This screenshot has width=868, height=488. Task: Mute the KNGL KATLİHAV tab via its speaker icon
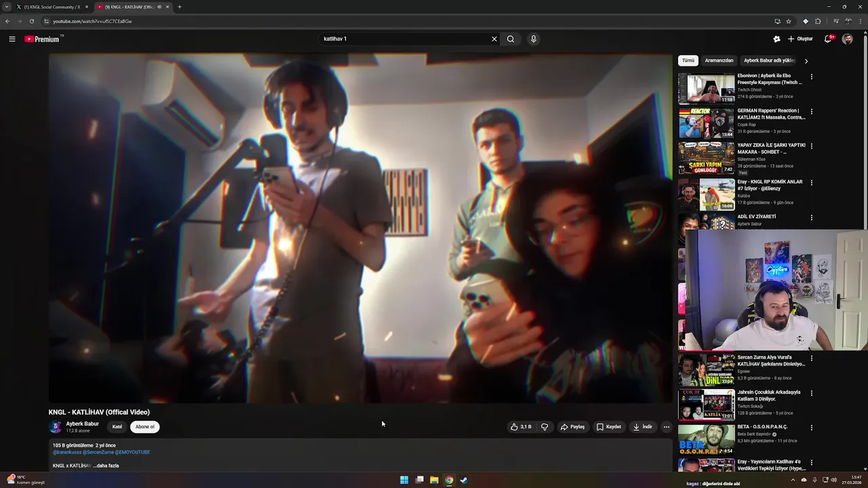159,7
